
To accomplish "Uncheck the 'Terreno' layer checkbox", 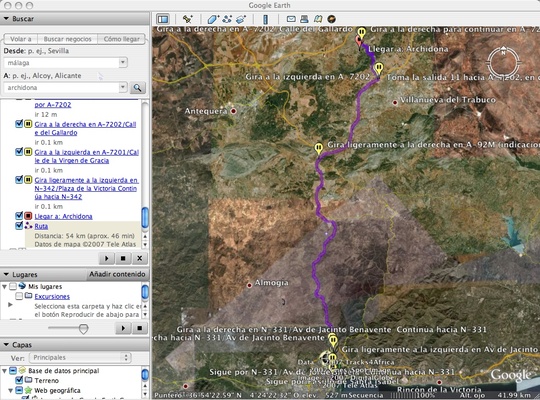I will tap(19, 380).
